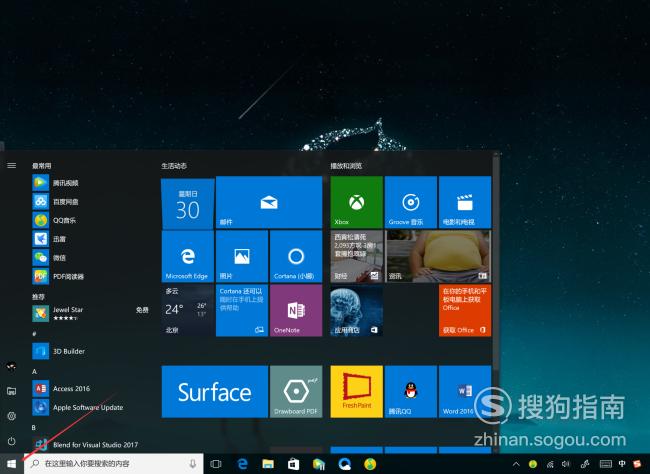Viewport: 650px width, 474px height.
Task: Launch the Microsoft Edge tile
Action: pos(187,256)
